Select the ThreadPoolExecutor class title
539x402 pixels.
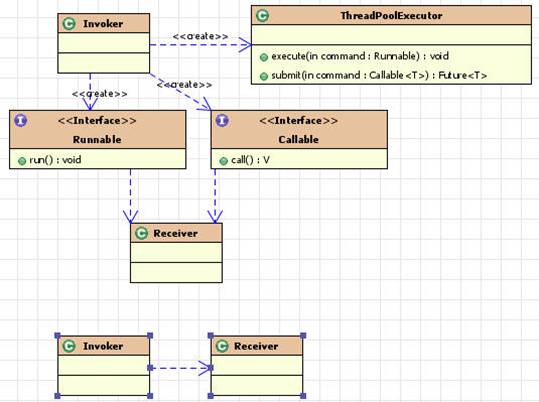[391, 15]
